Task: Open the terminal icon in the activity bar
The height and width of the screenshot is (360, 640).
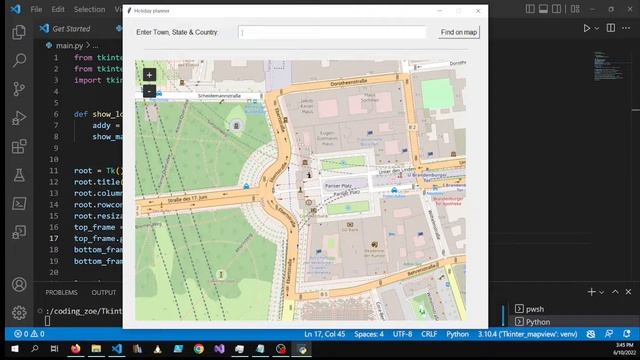Action: pyautogui.click(x=19, y=203)
